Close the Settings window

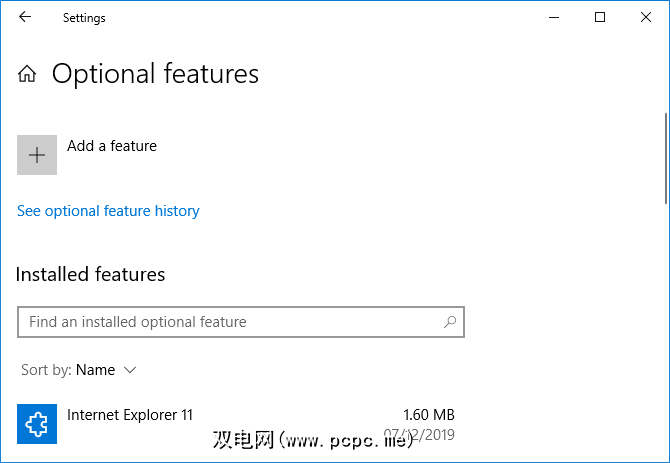point(646,17)
